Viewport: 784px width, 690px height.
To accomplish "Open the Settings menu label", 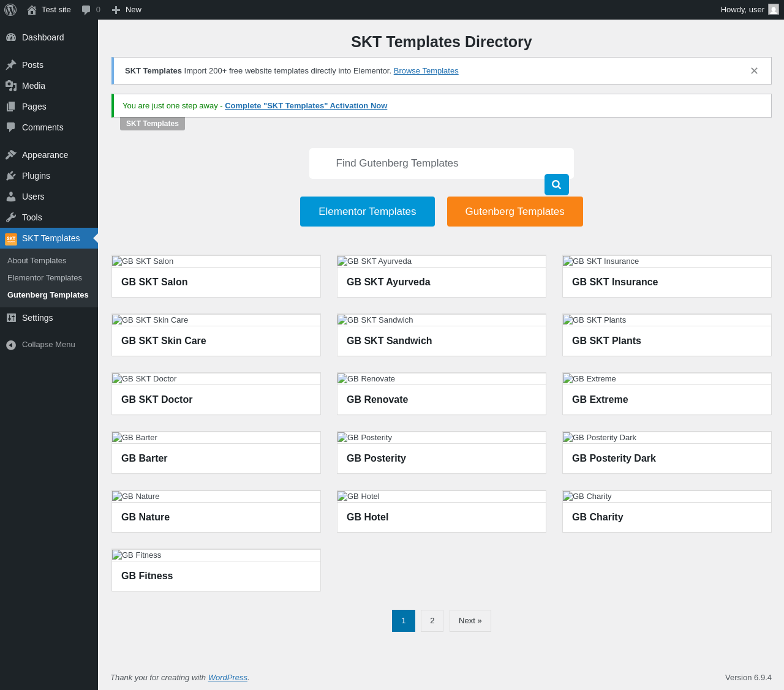I will 37,318.
